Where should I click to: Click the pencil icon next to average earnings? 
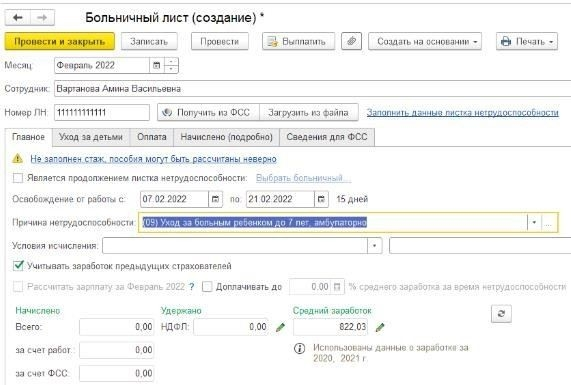[380, 327]
